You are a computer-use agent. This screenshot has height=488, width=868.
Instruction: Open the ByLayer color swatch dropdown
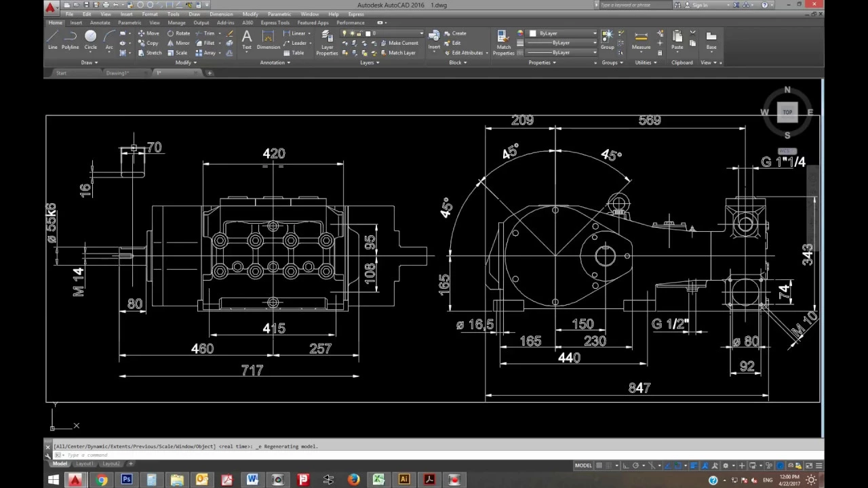pos(563,33)
